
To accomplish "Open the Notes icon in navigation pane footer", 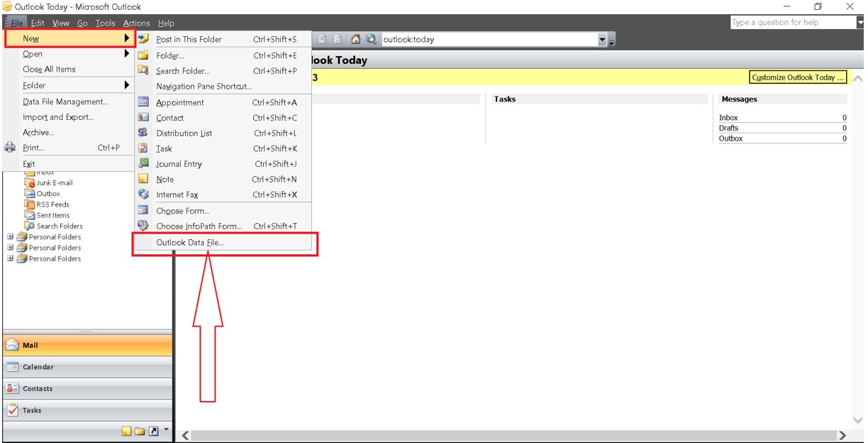I will coord(126,431).
